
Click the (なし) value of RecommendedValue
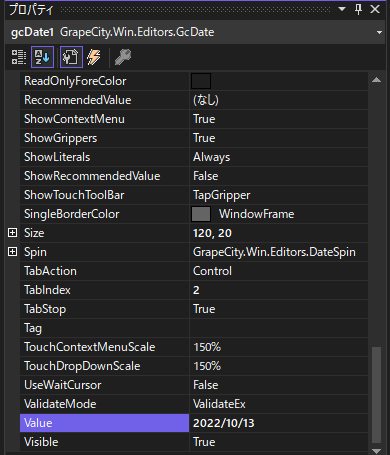pyautogui.click(x=206, y=100)
